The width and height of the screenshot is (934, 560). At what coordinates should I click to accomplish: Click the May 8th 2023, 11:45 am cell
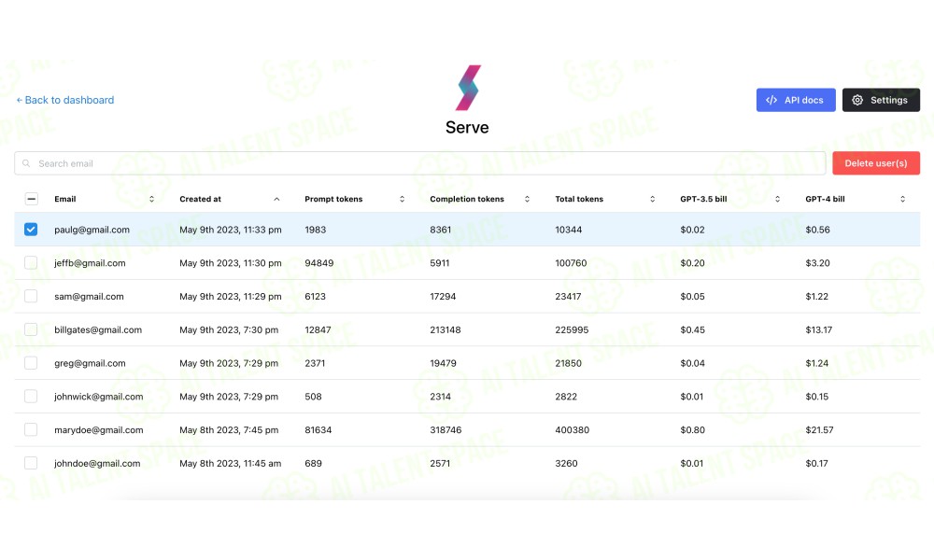point(230,463)
